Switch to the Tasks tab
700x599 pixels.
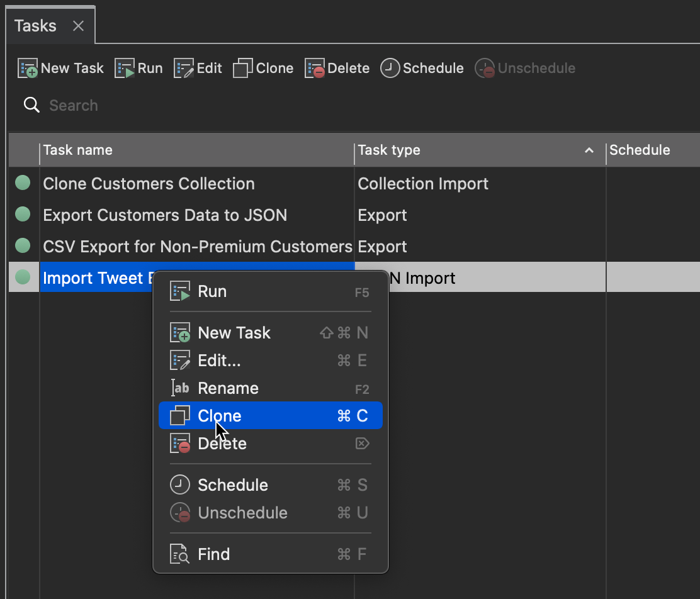point(35,25)
